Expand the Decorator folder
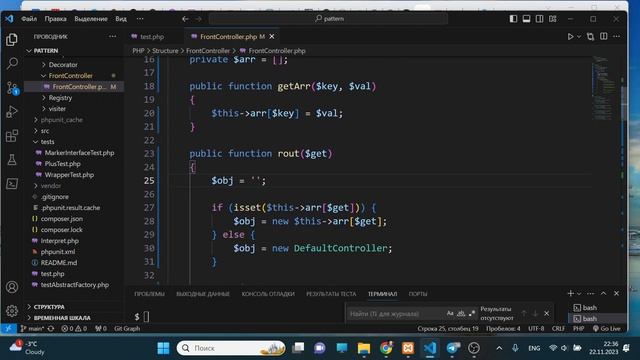 point(63,64)
